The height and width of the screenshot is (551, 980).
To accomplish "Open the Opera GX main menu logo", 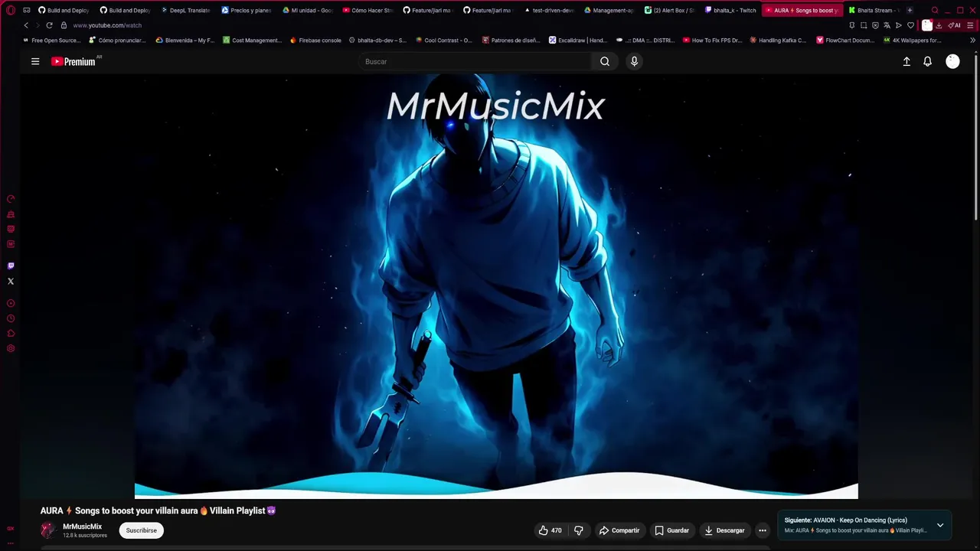I will tap(11, 10).
